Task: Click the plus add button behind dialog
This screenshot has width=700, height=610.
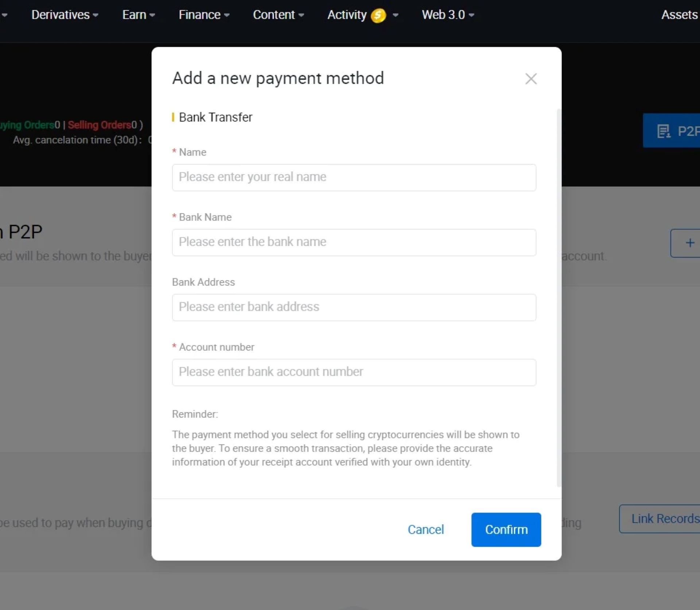Action: [x=685, y=243]
